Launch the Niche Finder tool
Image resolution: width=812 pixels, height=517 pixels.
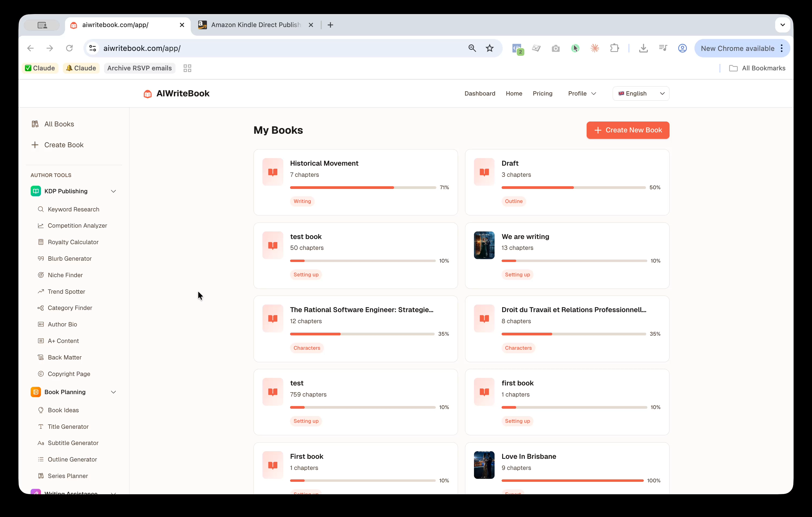65,275
